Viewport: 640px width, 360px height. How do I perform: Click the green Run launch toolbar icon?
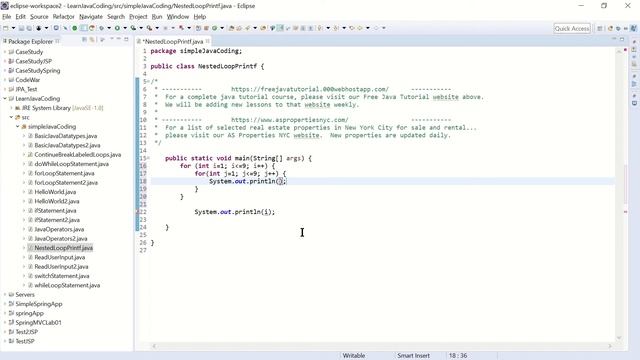[x=117, y=28]
